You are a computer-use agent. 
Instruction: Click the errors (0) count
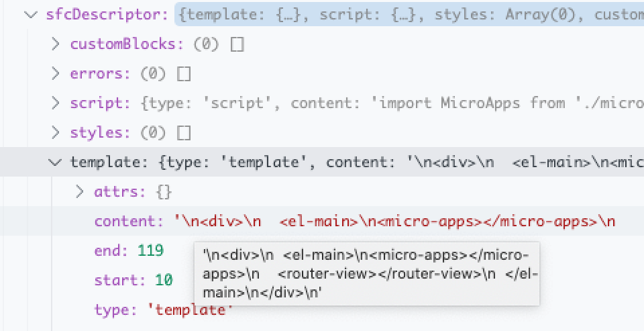point(153,74)
